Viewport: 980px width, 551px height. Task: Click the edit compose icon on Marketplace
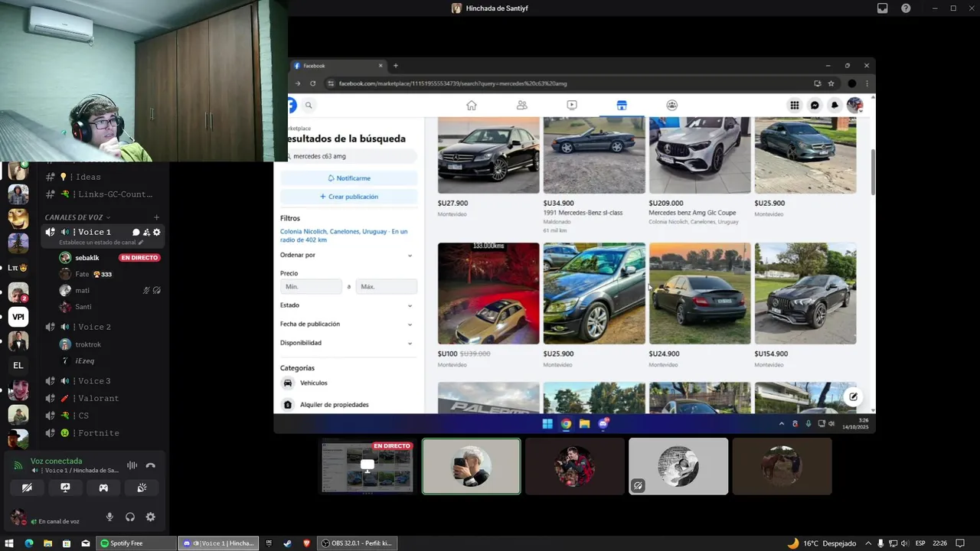tap(853, 396)
